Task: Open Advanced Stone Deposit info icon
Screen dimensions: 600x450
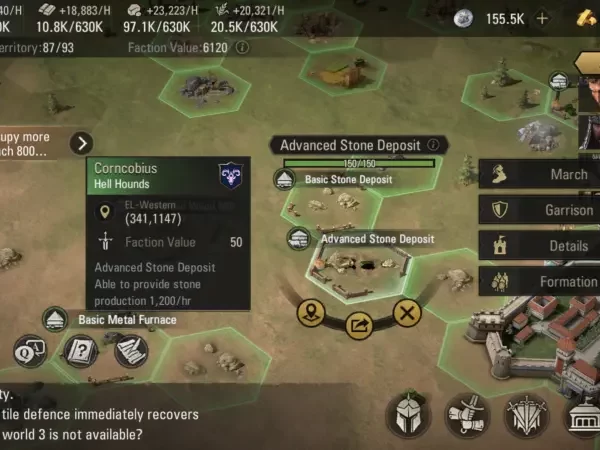Action: coord(433,145)
